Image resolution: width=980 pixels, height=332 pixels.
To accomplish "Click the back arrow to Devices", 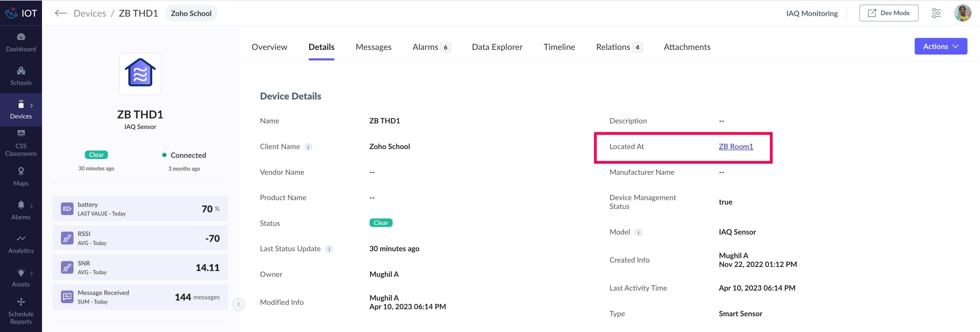I will pyautogui.click(x=60, y=13).
